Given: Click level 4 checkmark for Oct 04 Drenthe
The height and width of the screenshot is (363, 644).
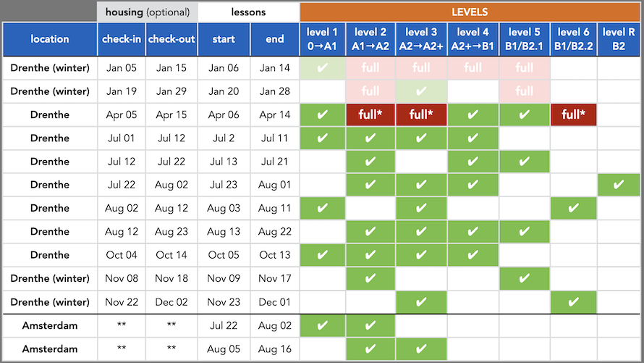Looking at the screenshot, I should (473, 255).
